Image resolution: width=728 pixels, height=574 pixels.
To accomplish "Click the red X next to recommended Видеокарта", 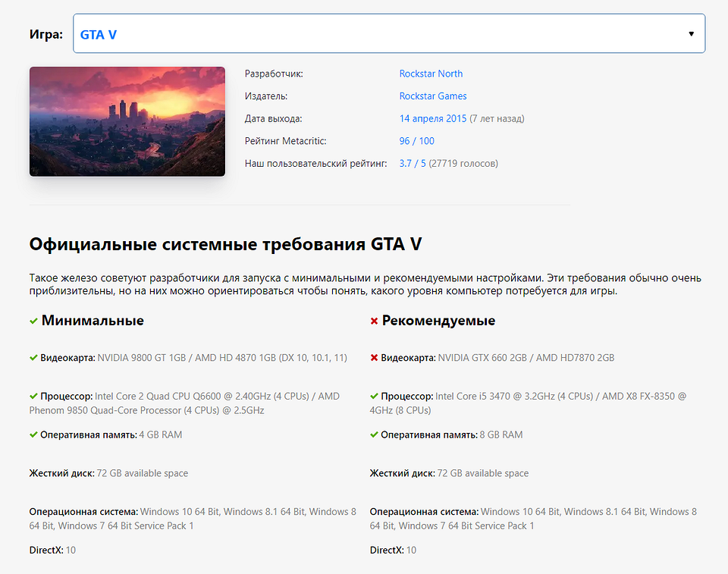I will click(373, 356).
